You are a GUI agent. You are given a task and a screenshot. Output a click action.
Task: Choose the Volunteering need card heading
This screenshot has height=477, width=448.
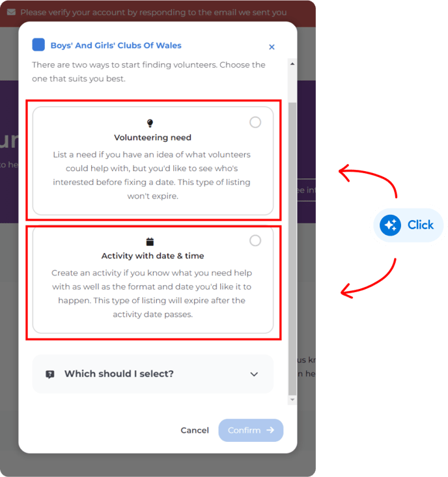153,137
